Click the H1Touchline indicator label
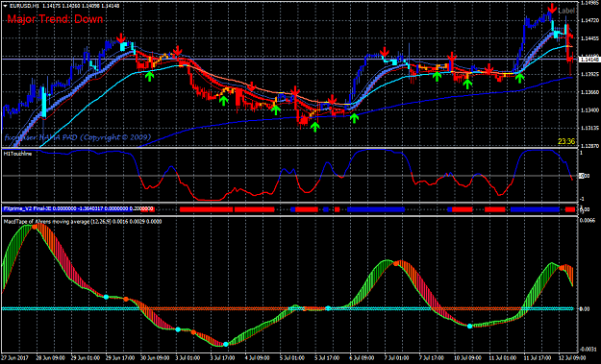601x364 pixels. pos(17,154)
